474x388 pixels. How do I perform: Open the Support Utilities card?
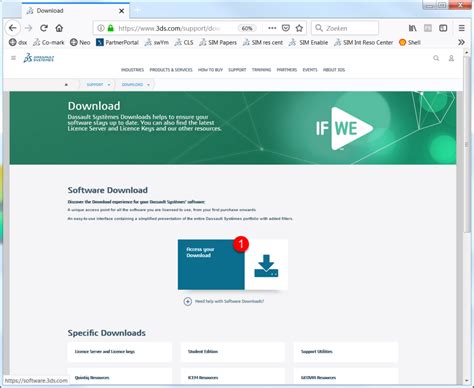point(346,352)
